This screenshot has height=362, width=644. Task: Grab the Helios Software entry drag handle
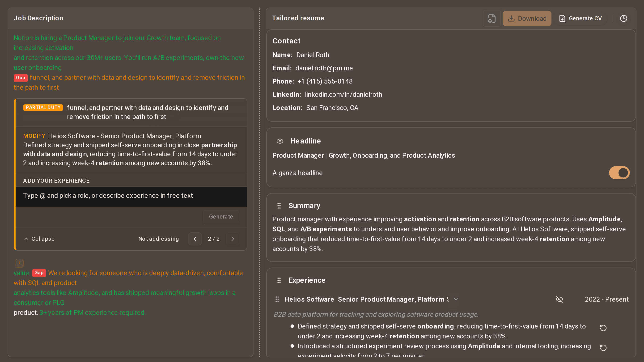click(x=277, y=299)
